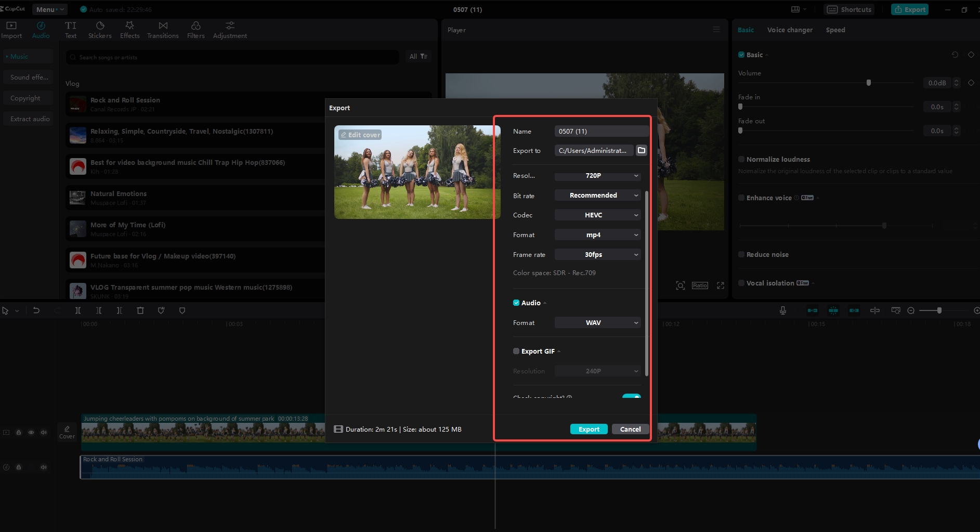Toggle the main track magnet icon
The image size is (980, 532).
(x=812, y=310)
